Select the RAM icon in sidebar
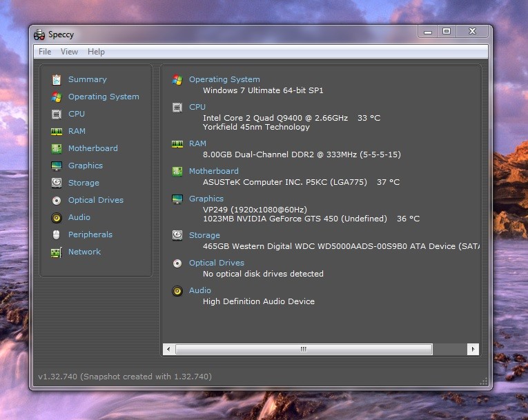528x420 pixels. [57, 131]
